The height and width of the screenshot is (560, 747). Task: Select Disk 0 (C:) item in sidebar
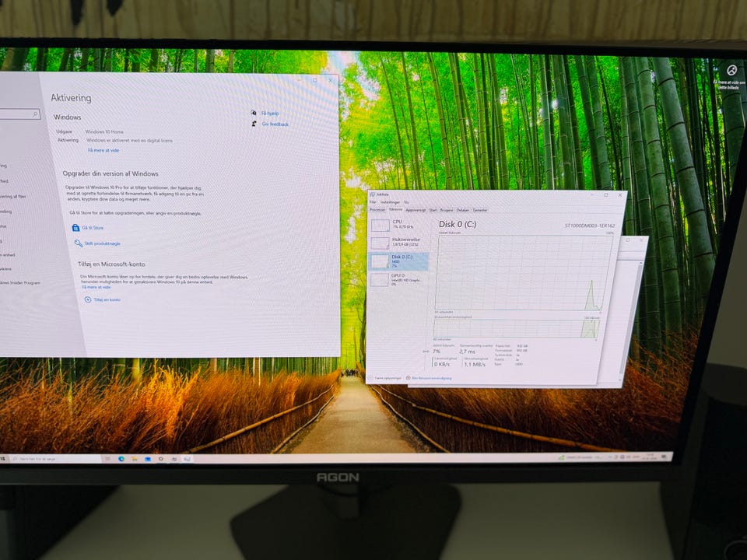coord(398,261)
